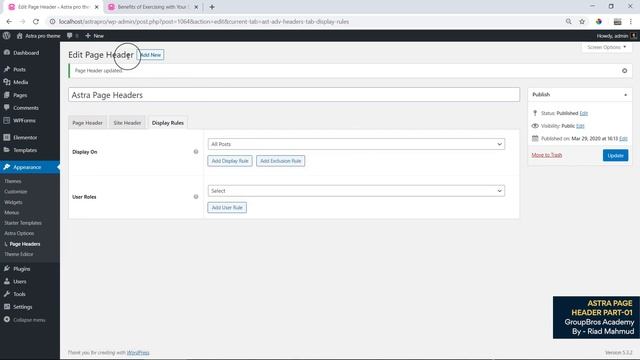Open the All Posts display dropdown

[356, 144]
